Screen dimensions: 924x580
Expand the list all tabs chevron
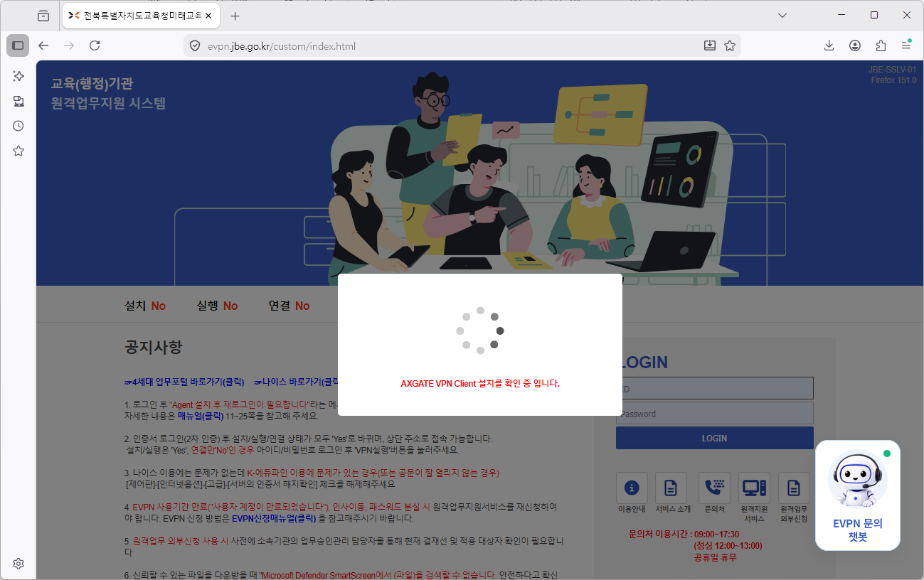[x=782, y=16]
